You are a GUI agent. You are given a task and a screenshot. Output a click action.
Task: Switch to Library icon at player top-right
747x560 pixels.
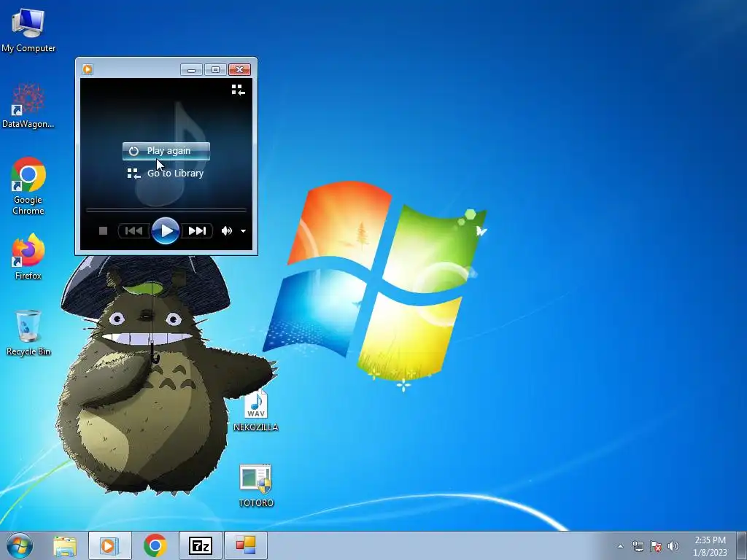point(239,90)
